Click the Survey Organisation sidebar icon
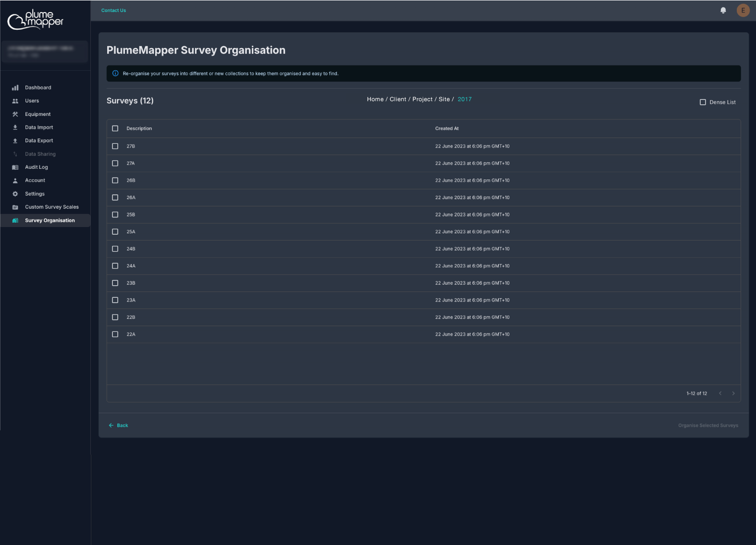The width and height of the screenshot is (756, 545). (15, 220)
